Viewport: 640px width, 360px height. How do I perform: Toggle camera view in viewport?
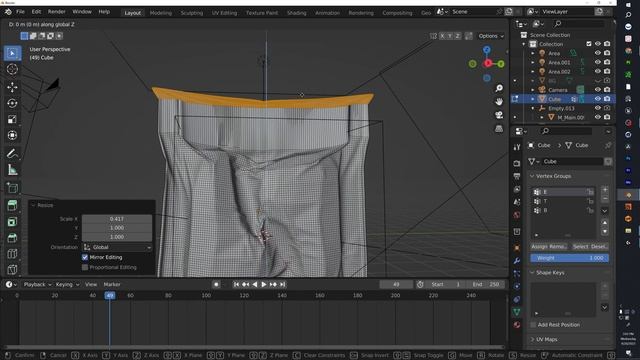499,115
